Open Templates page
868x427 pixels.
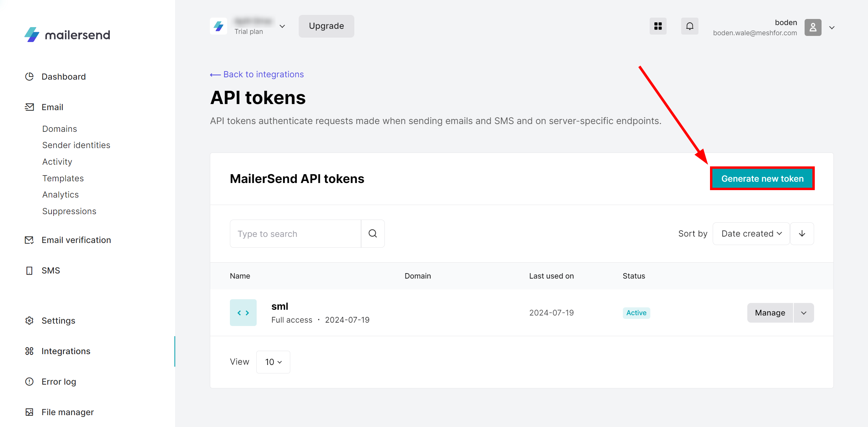(63, 178)
